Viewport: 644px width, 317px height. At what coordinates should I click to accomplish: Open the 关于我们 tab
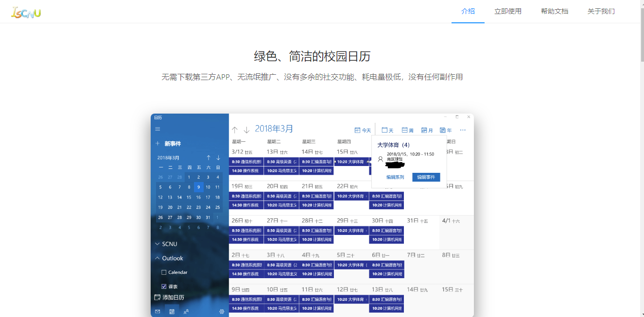(x=601, y=11)
